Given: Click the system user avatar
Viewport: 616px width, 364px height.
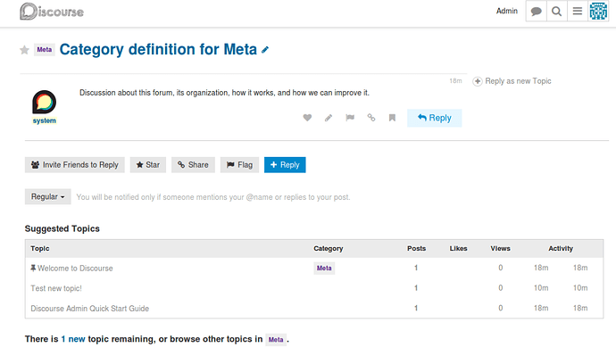Looking at the screenshot, I should coord(44,102).
